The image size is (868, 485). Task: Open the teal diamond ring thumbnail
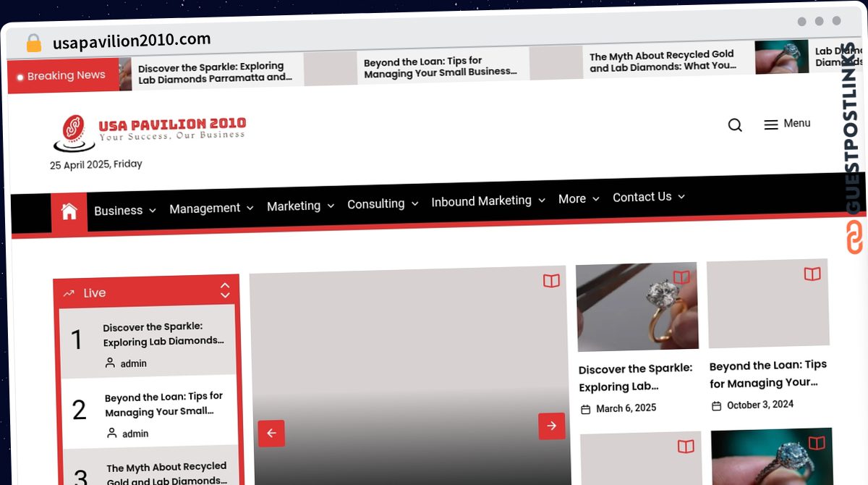pos(773,457)
